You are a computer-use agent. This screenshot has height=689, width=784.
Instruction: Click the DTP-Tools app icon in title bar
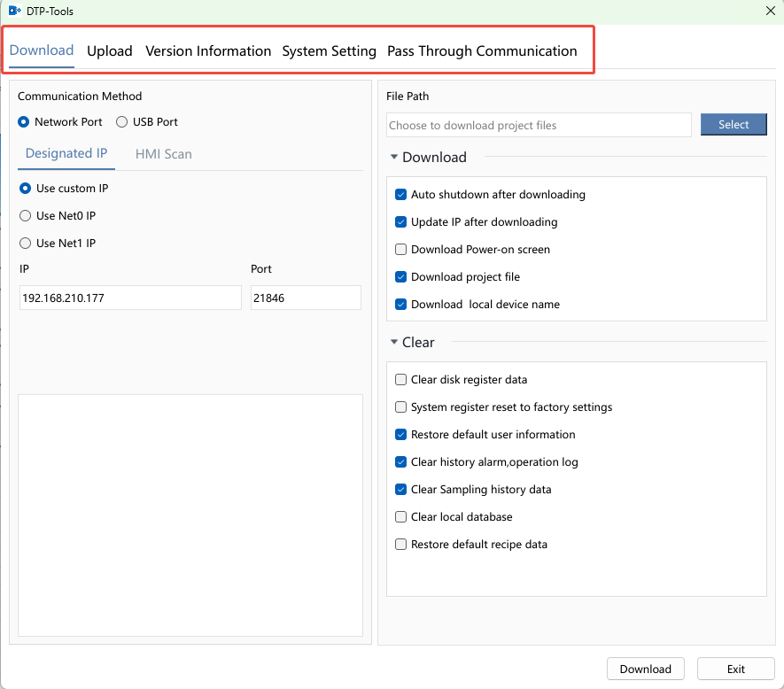[14, 10]
